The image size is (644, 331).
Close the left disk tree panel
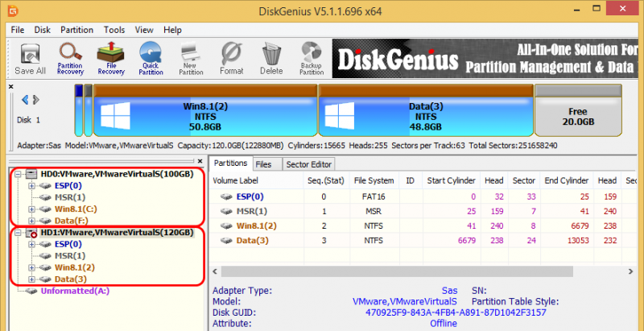click(x=200, y=161)
